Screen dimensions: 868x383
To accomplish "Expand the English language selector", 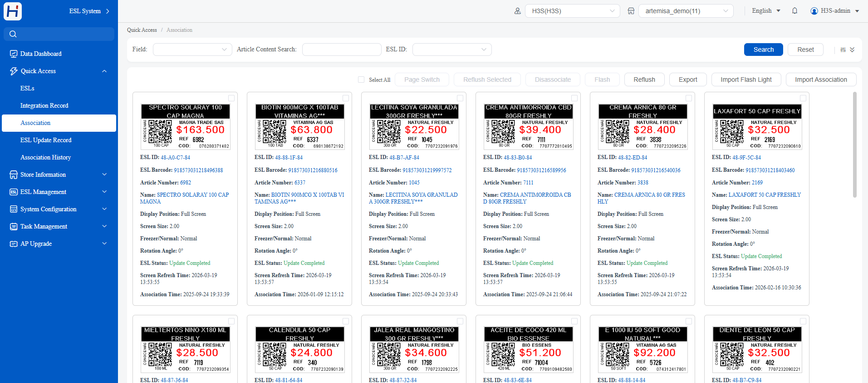I will [x=766, y=11].
